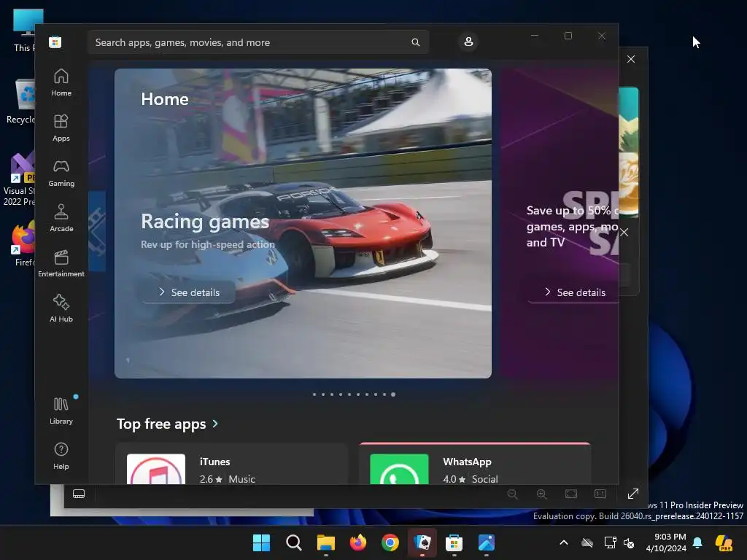Click the search magnifier icon in Store

415,42
